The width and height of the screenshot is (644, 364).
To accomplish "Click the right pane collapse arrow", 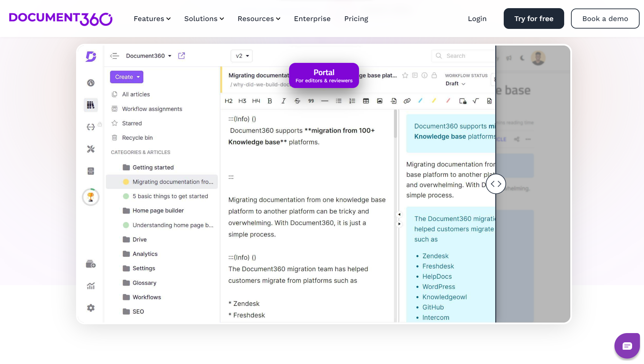I will pyautogui.click(x=399, y=224).
